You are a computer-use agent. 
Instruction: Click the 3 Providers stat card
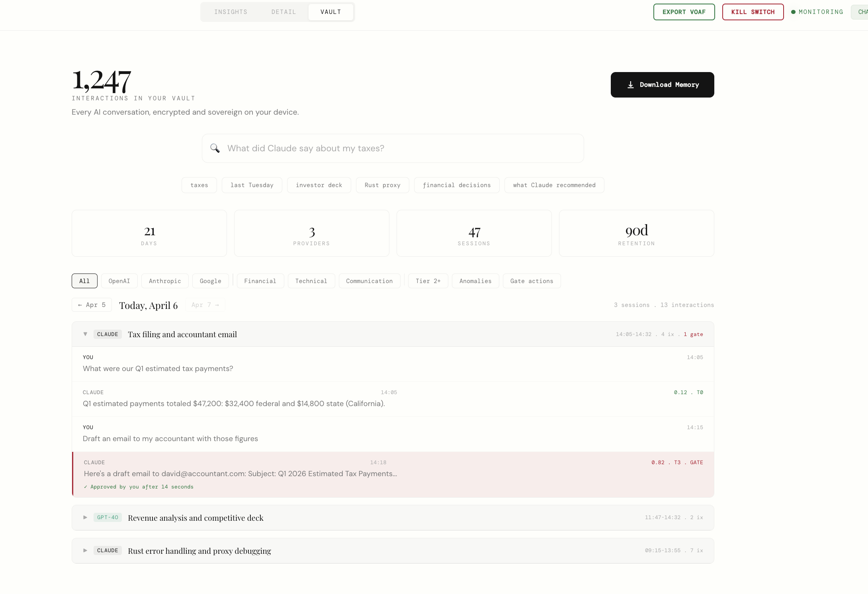[x=312, y=233]
